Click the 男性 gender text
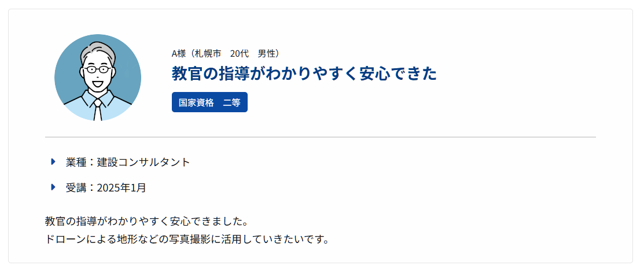644x280 pixels. pyautogui.click(x=266, y=54)
